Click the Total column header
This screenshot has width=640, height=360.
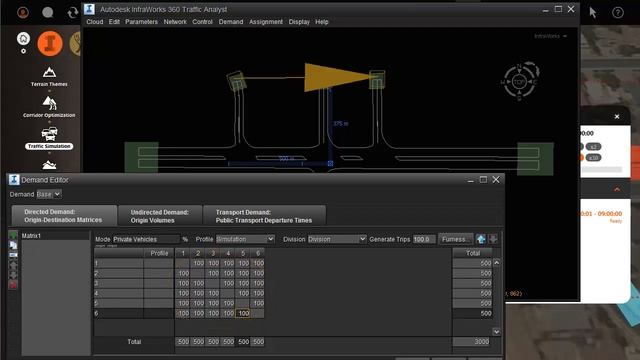coord(473,253)
